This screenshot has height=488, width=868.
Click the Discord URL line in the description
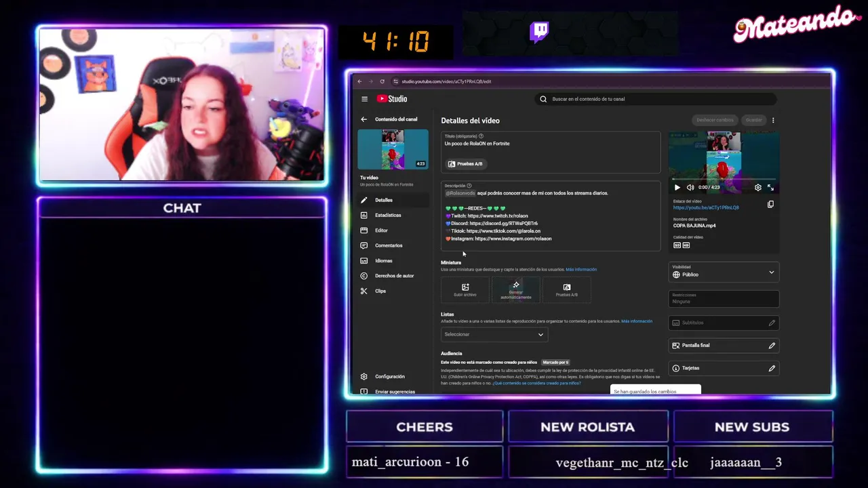click(x=492, y=224)
